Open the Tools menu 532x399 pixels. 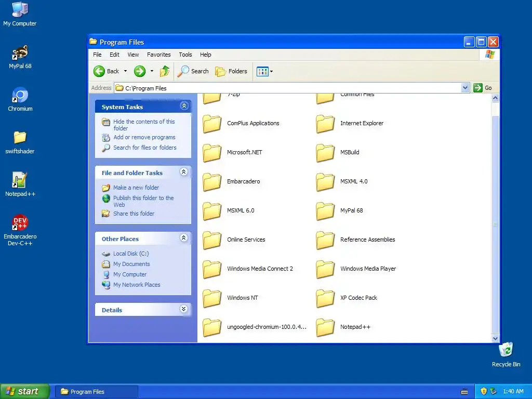pos(185,55)
